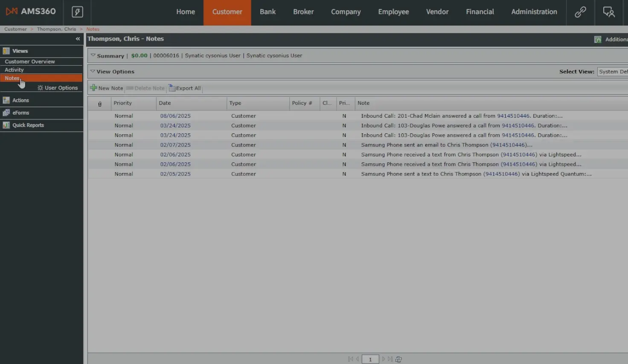Image resolution: width=628 pixels, height=364 pixels.
Task: Click customer number 00006016 in Summary
Action: [x=166, y=55]
